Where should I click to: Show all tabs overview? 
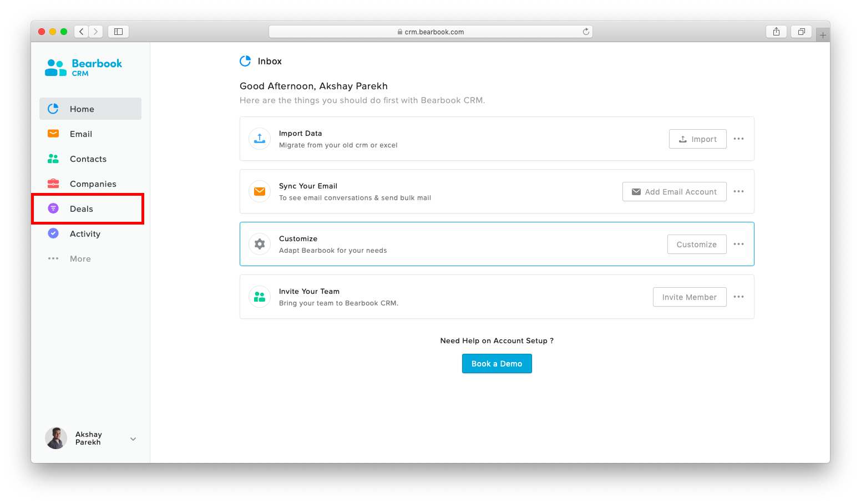(801, 32)
